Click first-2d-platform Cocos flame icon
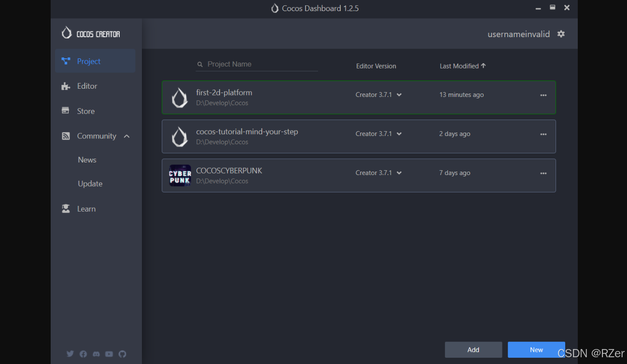 pyautogui.click(x=180, y=97)
